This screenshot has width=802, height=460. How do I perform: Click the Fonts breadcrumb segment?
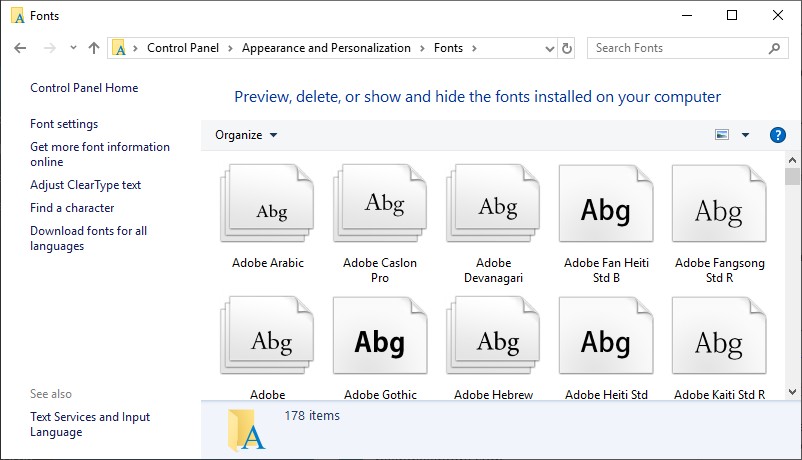click(x=449, y=48)
